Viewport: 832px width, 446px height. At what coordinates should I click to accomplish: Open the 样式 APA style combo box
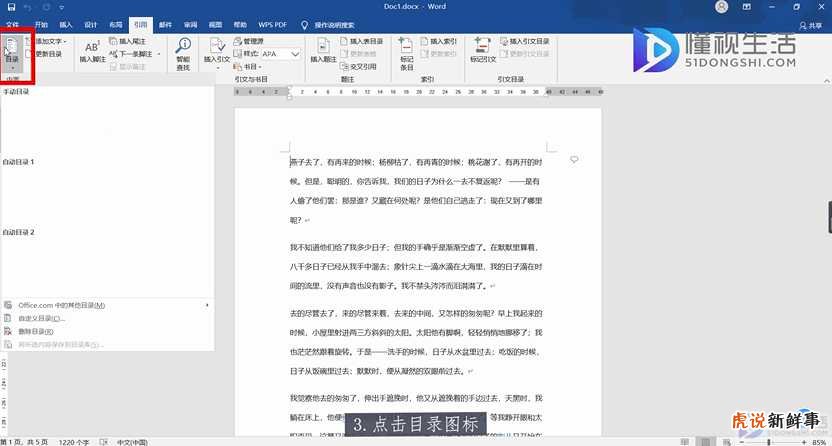click(281, 54)
